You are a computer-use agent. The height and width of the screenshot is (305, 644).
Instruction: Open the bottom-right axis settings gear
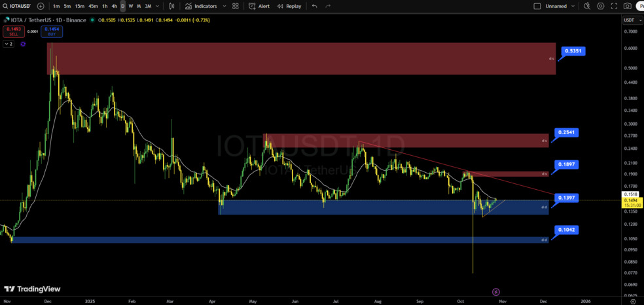coord(632,301)
